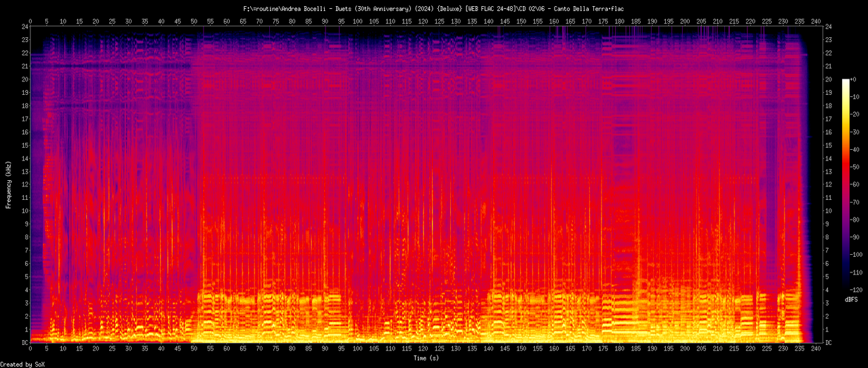This screenshot has height=368, width=868.
Task: Click "3" on the left frequency axis
Action: (x=27, y=303)
